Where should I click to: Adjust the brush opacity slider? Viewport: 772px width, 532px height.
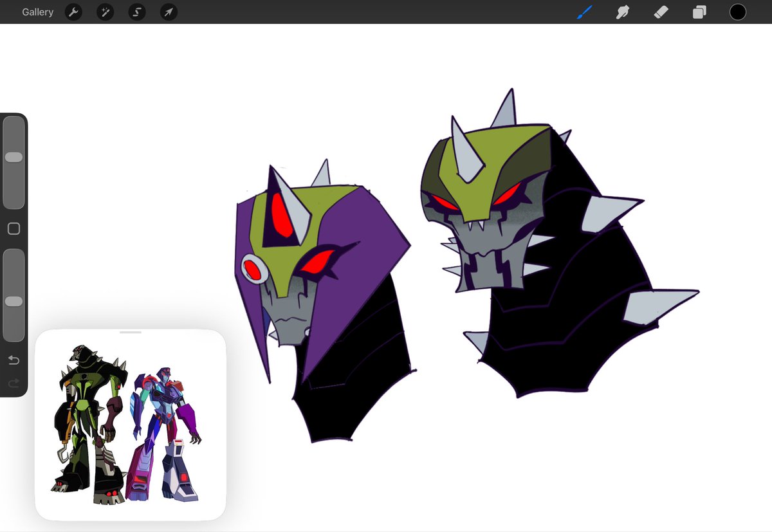(14, 296)
